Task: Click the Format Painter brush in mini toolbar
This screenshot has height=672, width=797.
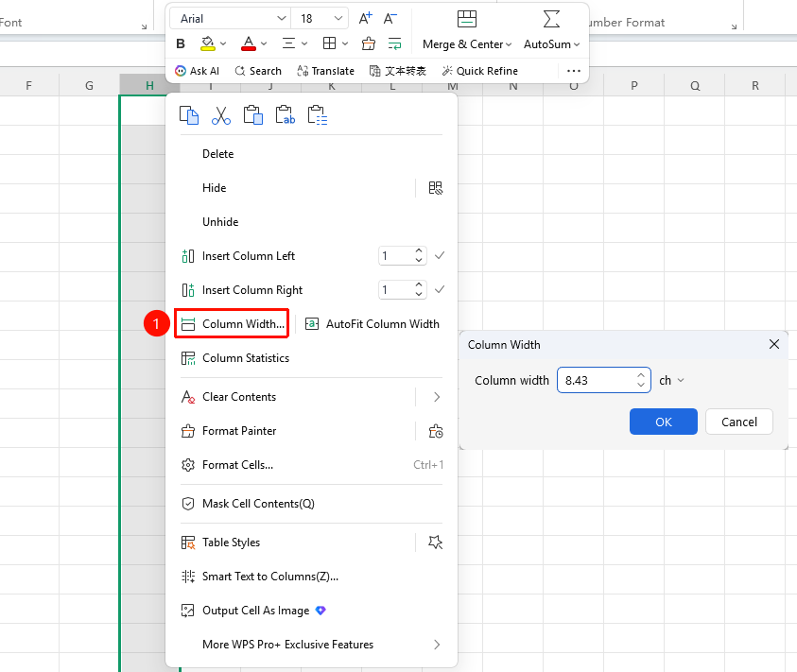Action: click(369, 43)
